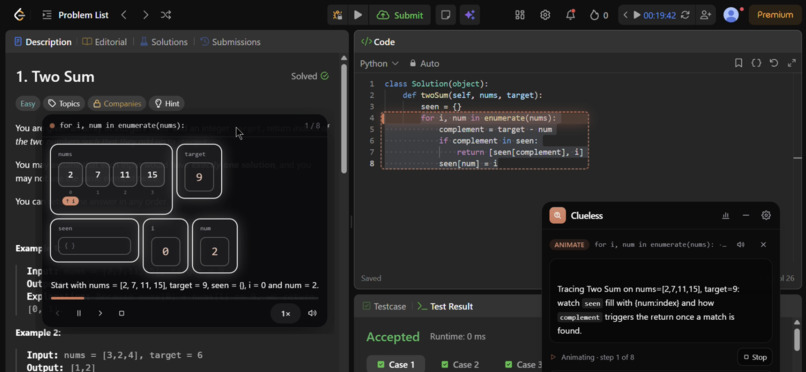Click the Solved status indicator
The width and height of the screenshot is (806, 372).
tap(310, 77)
